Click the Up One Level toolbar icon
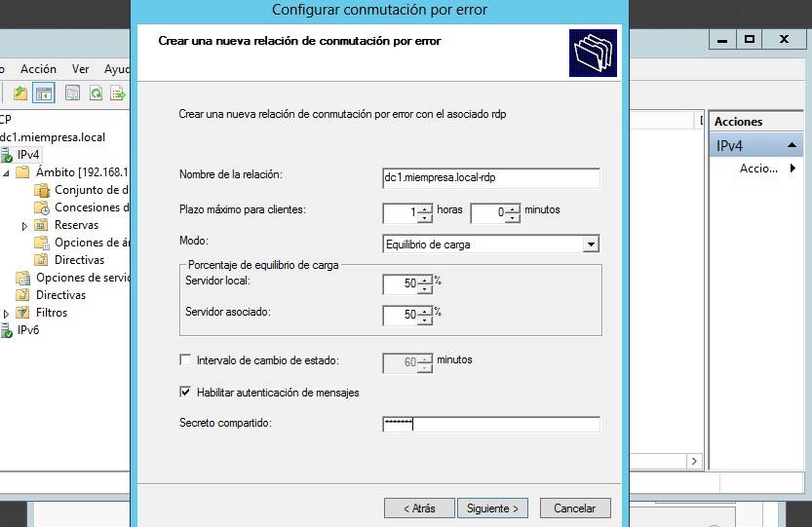The width and height of the screenshot is (812, 527). coord(20,94)
